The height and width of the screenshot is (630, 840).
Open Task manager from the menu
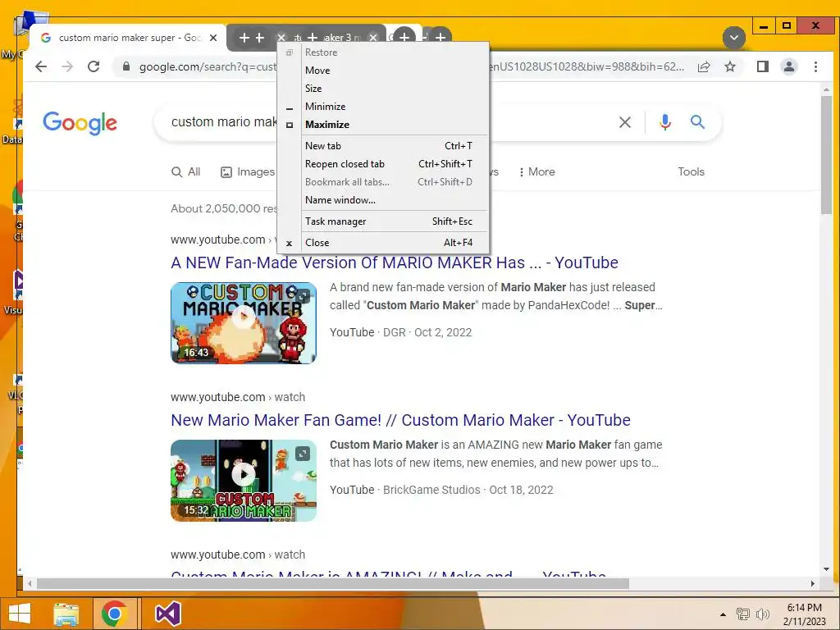[x=382, y=221]
